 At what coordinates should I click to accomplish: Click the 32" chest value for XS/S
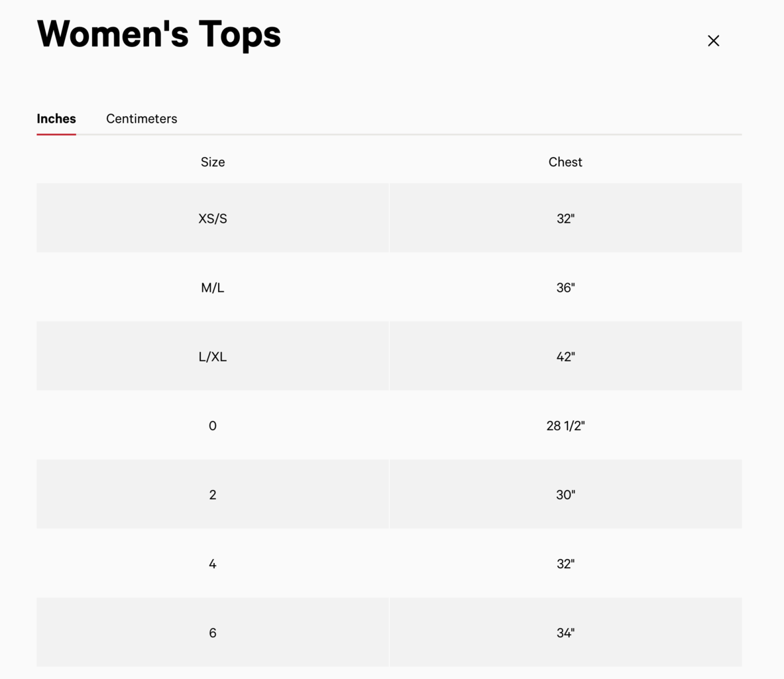(565, 218)
